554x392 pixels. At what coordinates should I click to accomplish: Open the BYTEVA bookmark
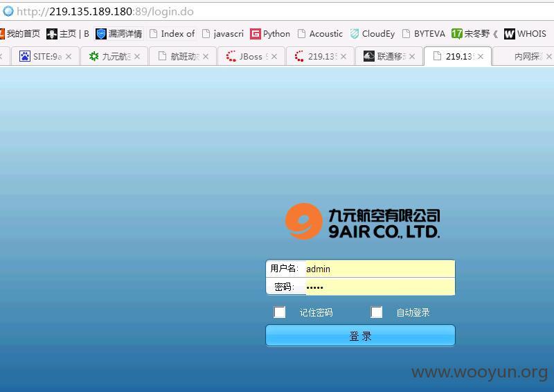pos(424,33)
